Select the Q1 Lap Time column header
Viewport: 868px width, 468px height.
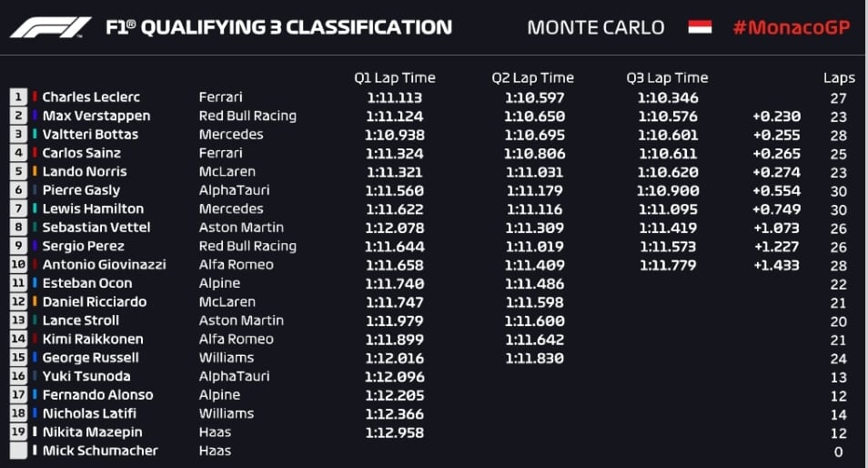pyautogui.click(x=395, y=77)
